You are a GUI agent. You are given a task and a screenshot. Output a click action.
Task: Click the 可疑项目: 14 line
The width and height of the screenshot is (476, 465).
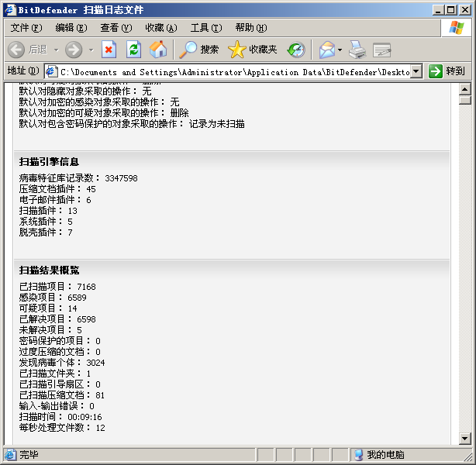click(48, 308)
